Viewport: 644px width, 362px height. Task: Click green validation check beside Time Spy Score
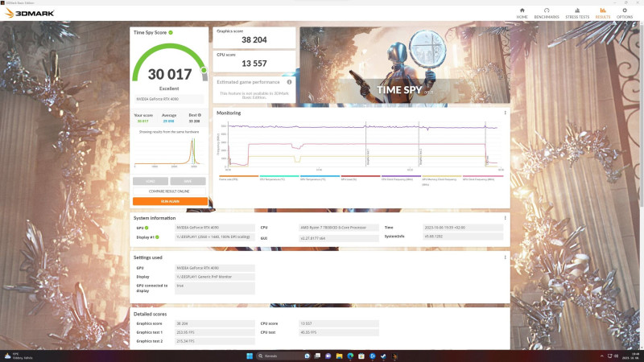(x=171, y=32)
